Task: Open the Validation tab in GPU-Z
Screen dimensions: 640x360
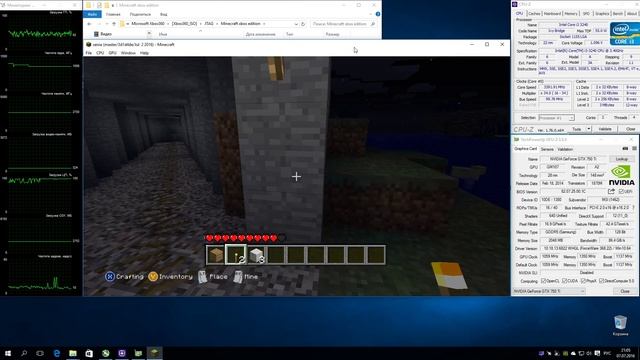Action: (565, 149)
